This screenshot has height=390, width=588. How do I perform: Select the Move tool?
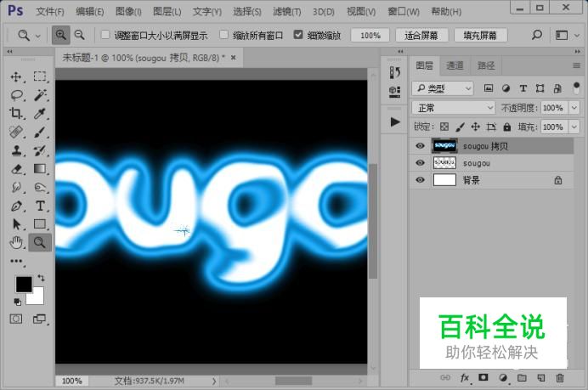(x=16, y=76)
